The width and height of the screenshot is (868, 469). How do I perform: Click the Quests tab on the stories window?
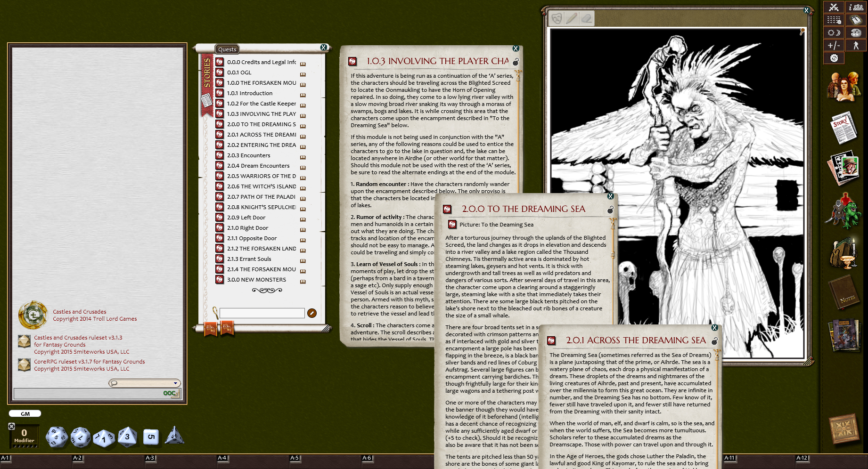(227, 49)
